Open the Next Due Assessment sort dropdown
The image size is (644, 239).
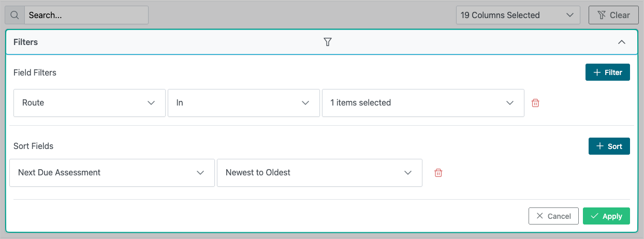click(112, 173)
